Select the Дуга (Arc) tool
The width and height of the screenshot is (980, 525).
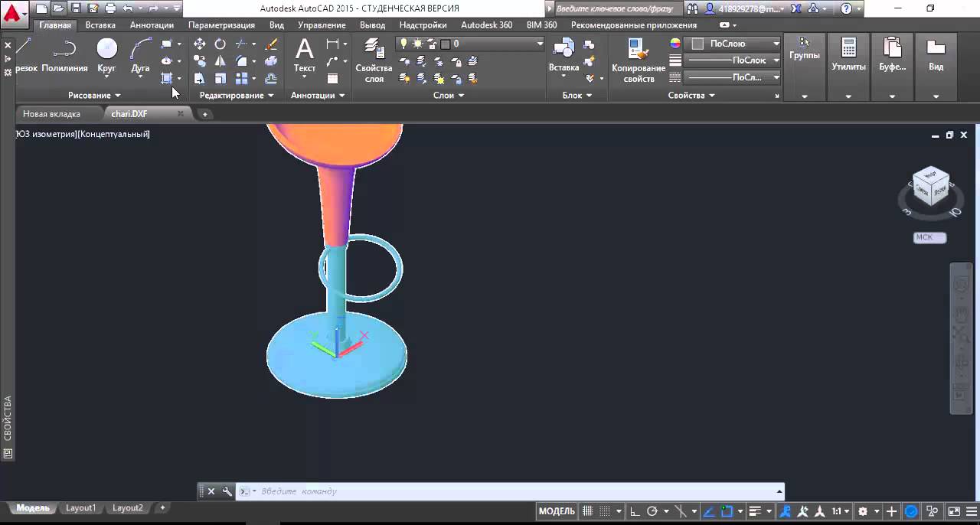[140, 55]
